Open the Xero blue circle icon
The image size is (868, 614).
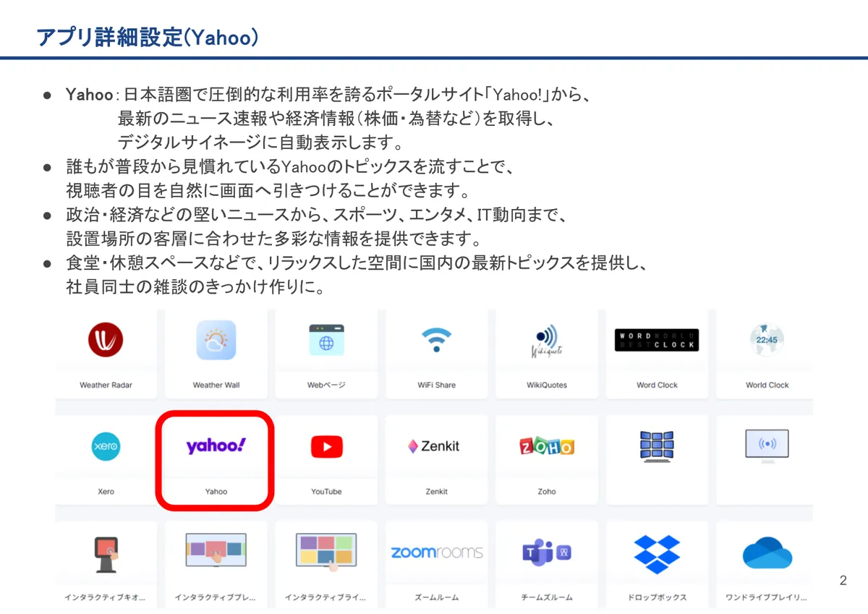click(x=106, y=446)
